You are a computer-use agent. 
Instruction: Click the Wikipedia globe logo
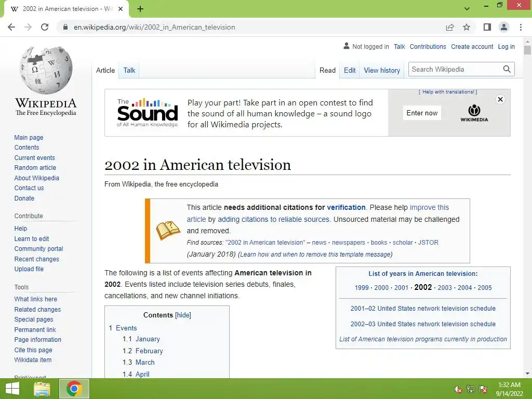pos(46,70)
